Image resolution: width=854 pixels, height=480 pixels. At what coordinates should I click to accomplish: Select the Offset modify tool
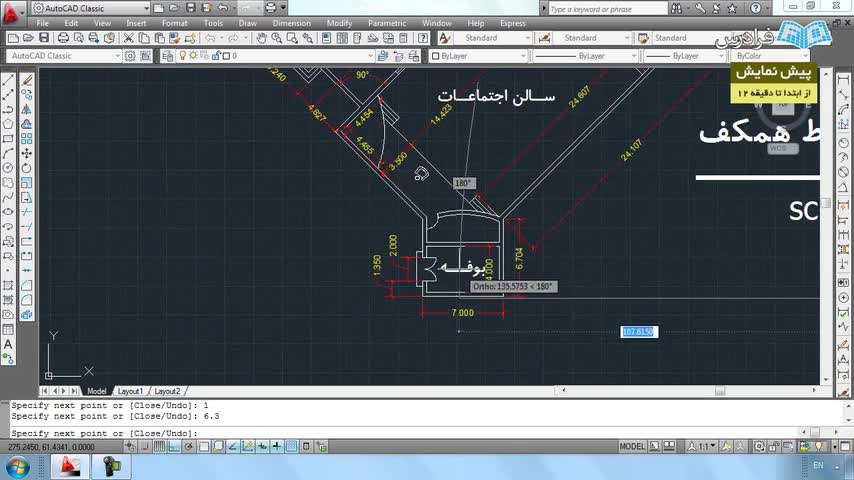[x=26, y=124]
